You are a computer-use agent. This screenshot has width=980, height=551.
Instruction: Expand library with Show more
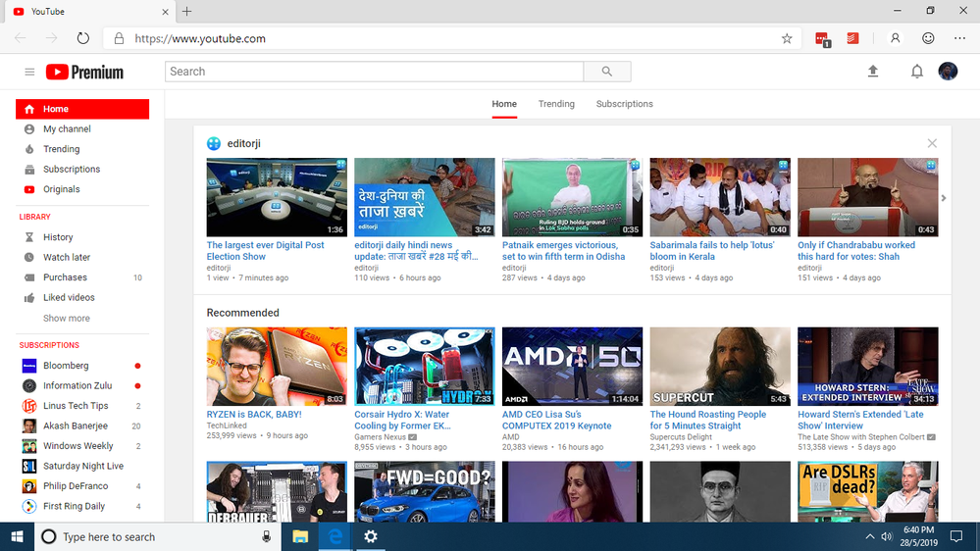point(67,318)
